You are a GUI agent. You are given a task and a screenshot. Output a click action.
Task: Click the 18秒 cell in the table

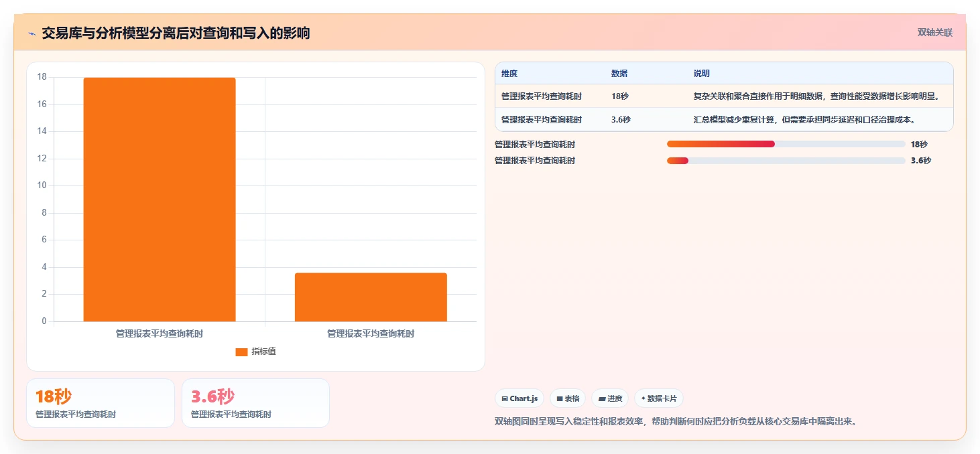pyautogui.click(x=619, y=96)
